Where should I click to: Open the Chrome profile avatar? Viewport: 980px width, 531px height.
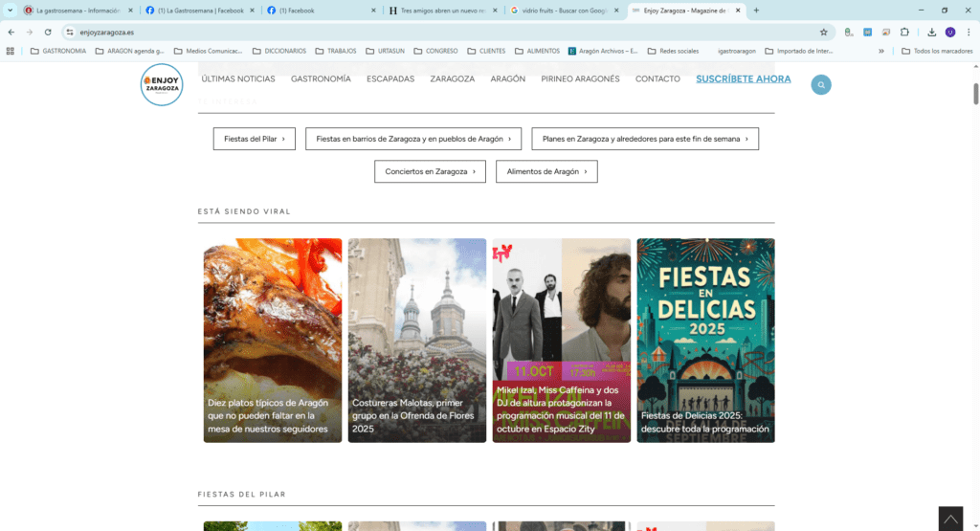(950, 32)
